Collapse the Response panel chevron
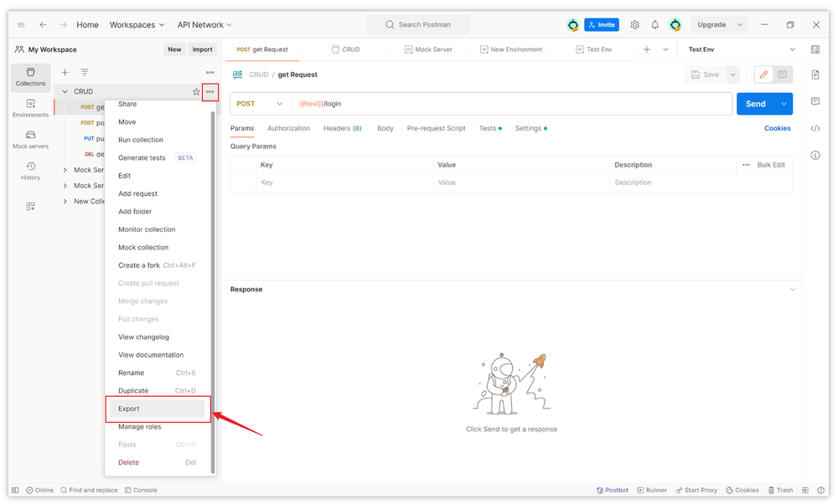This screenshot has height=504, width=838. click(x=793, y=290)
